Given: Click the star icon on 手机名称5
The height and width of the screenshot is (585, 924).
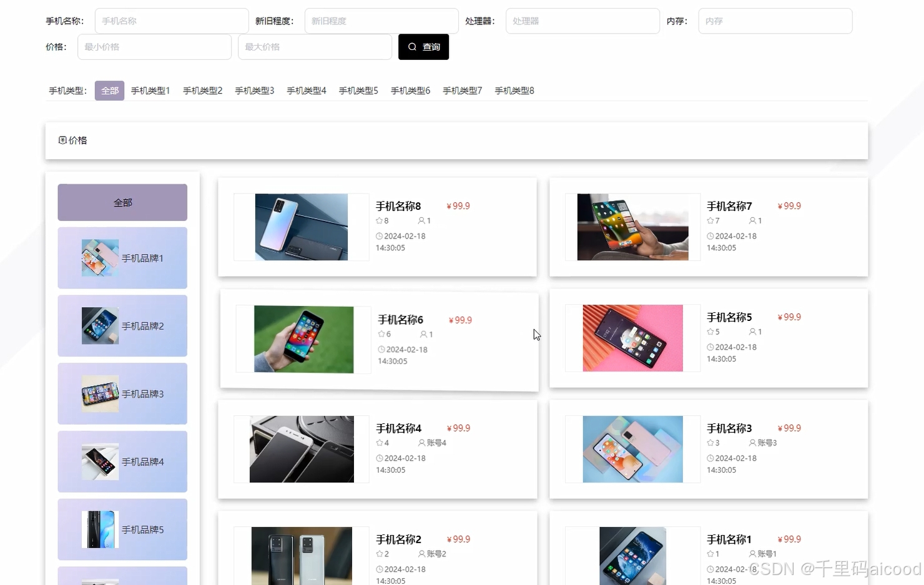Looking at the screenshot, I should 710,332.
